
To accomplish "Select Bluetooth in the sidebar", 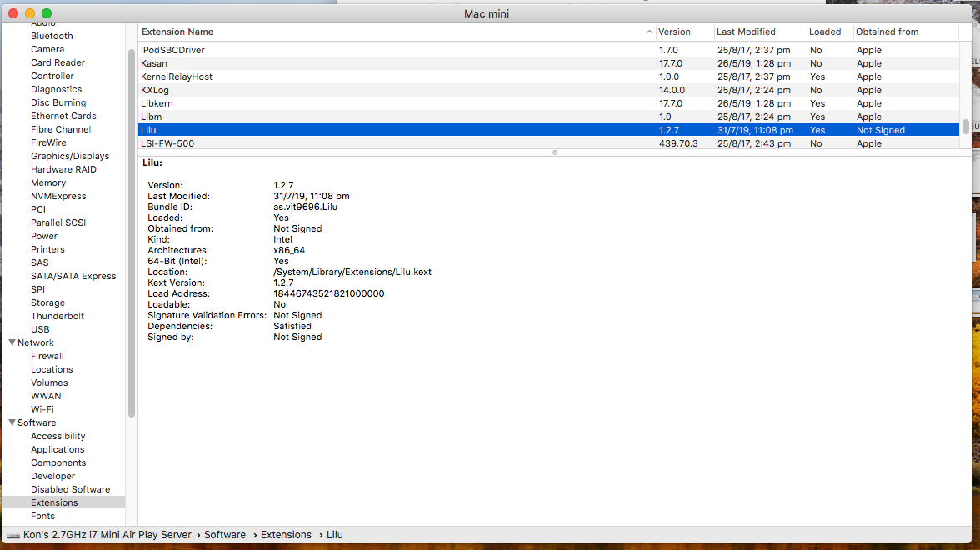I will coord(52,37).
